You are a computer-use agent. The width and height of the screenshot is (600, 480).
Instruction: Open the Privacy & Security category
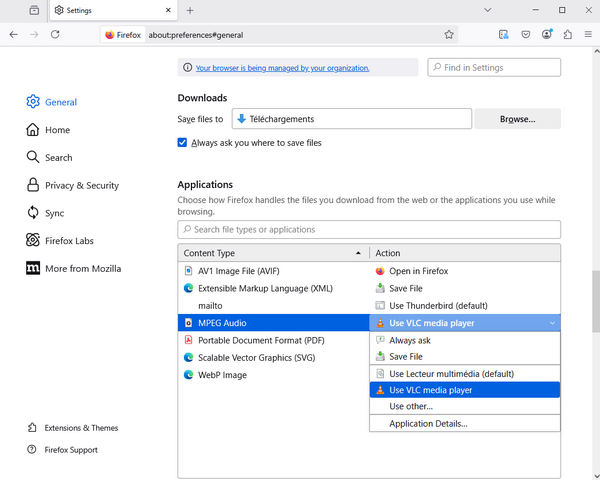click(73, 185)
